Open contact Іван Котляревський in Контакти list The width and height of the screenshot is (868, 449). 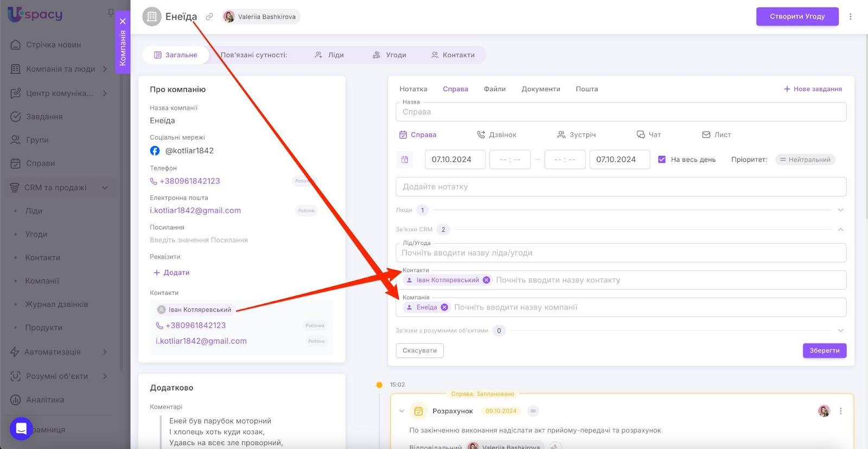(200, 309)
